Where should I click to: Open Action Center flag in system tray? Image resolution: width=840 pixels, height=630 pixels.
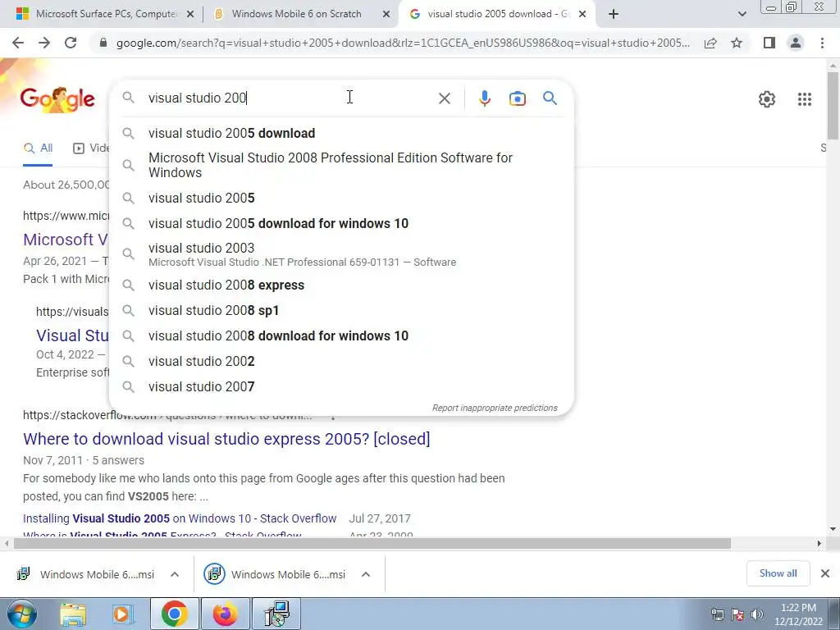tap(737, 614)
